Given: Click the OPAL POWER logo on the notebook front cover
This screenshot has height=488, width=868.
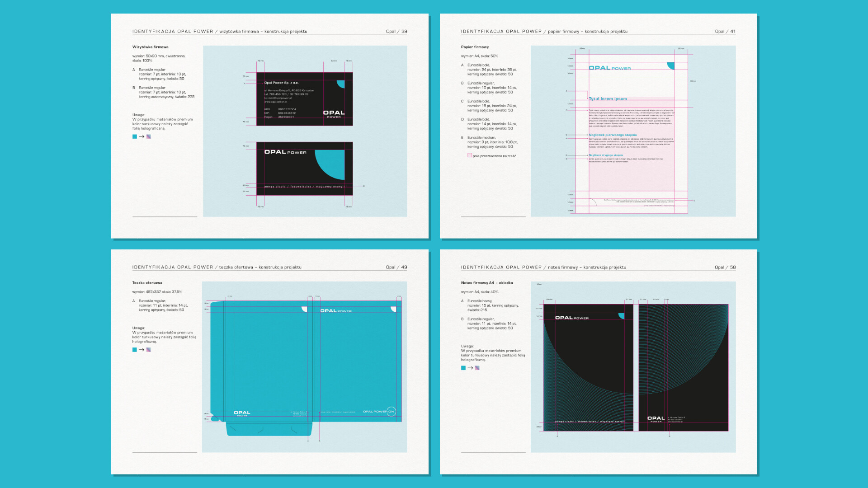Looking at the screenshot, I should (x=571, y=318).
